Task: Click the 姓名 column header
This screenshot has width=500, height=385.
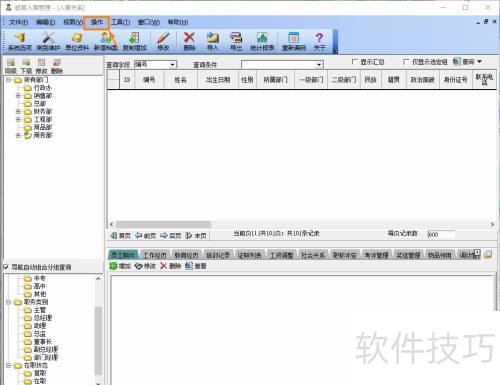Action: 180,80
